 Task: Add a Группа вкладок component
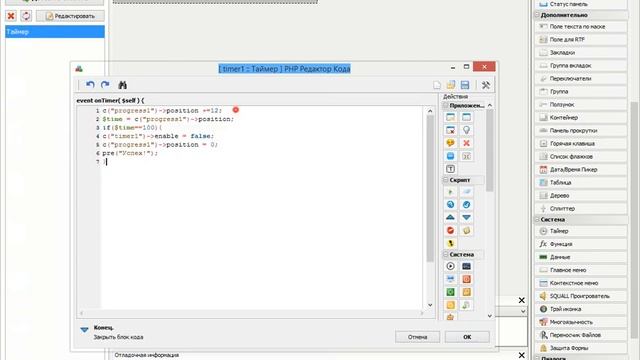point(581,65)
